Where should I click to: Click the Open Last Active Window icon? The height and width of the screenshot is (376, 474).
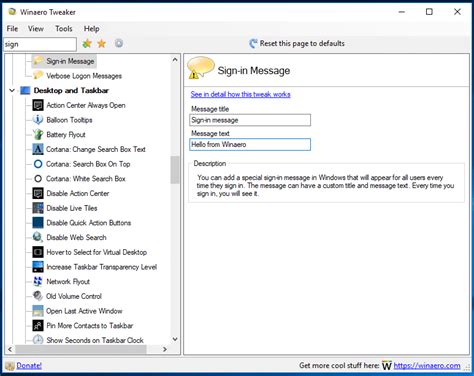38,311
